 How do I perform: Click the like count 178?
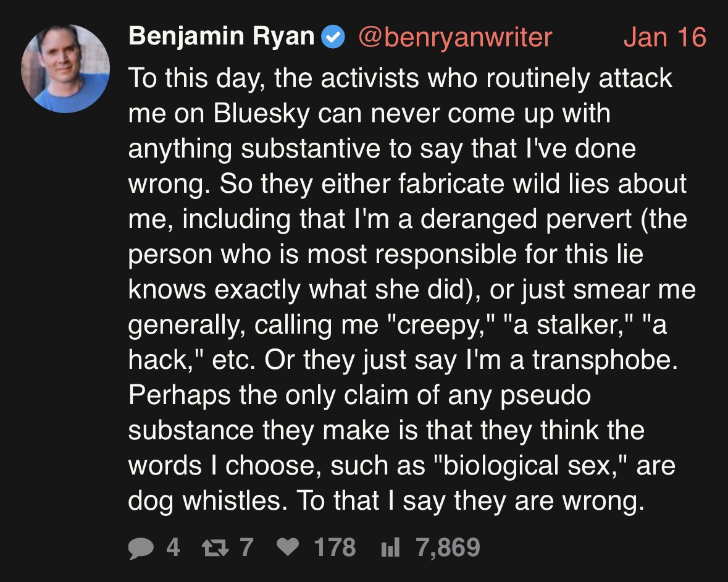pyautogui.click(x=335, y=547)
